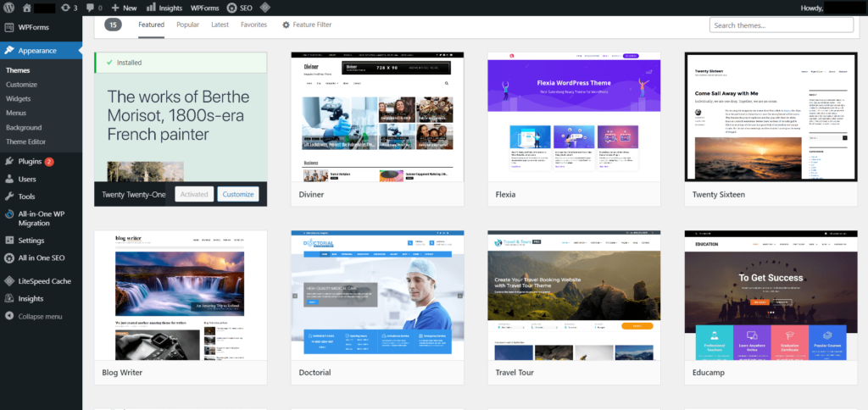
Task: Click the 15 themes count badge
Action: [113, 25]
